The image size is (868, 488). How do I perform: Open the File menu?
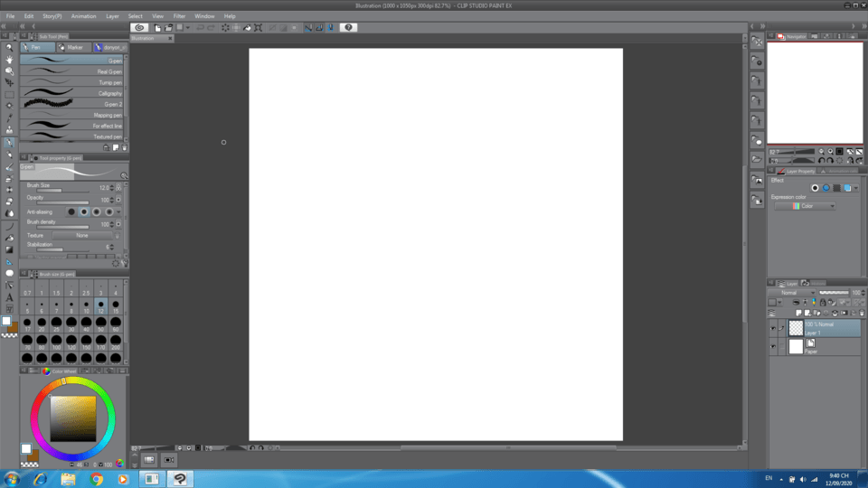point(11,16)
